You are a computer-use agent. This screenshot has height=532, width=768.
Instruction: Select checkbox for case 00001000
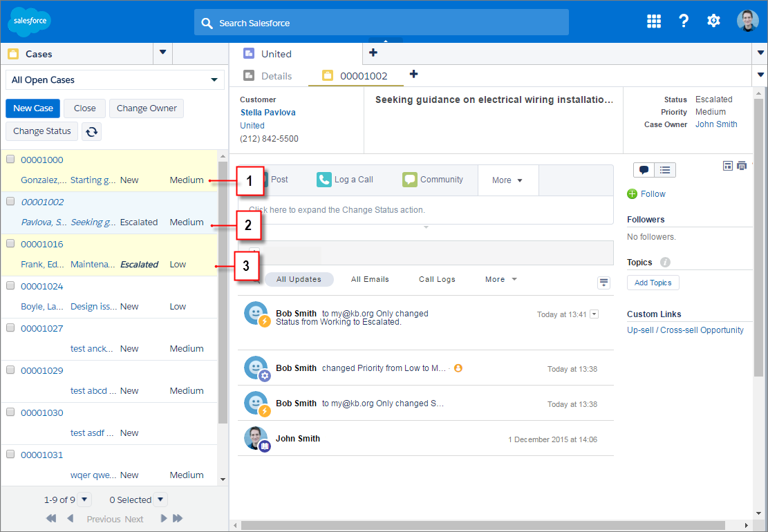(x=10, y=159)
